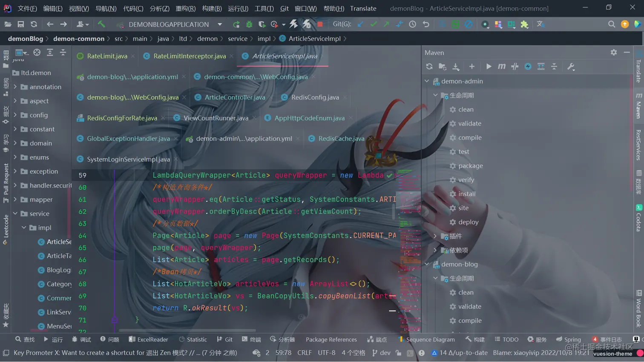
Task: Open run configuration dropdown DEMONBLOGAPPLICATION
Action: coord(170,24)
